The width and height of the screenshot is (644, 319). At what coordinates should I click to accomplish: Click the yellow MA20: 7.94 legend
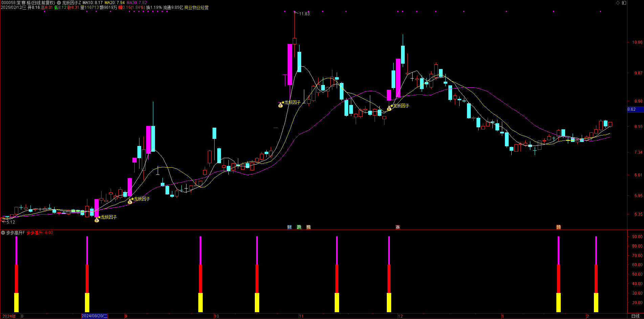[x=115, y=3]
